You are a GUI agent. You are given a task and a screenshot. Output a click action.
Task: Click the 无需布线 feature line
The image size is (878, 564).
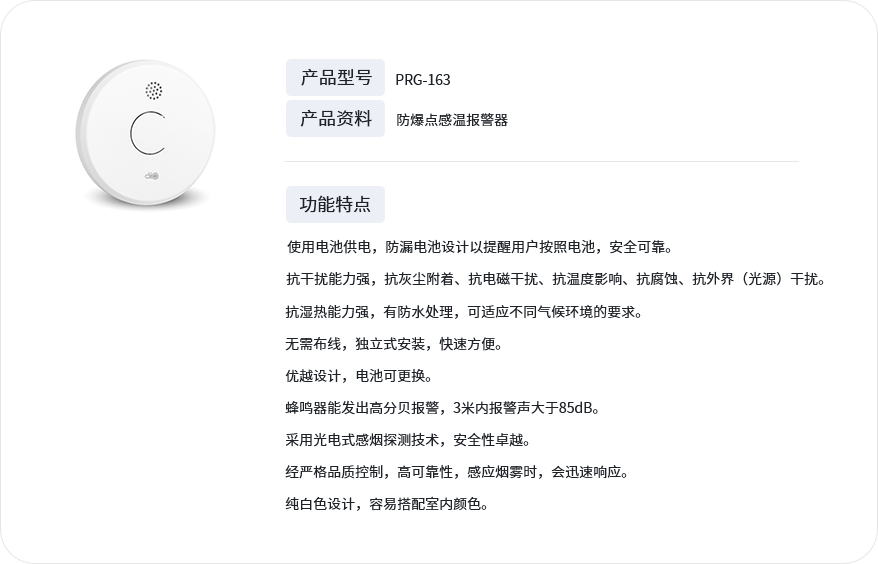pos(393,344)
